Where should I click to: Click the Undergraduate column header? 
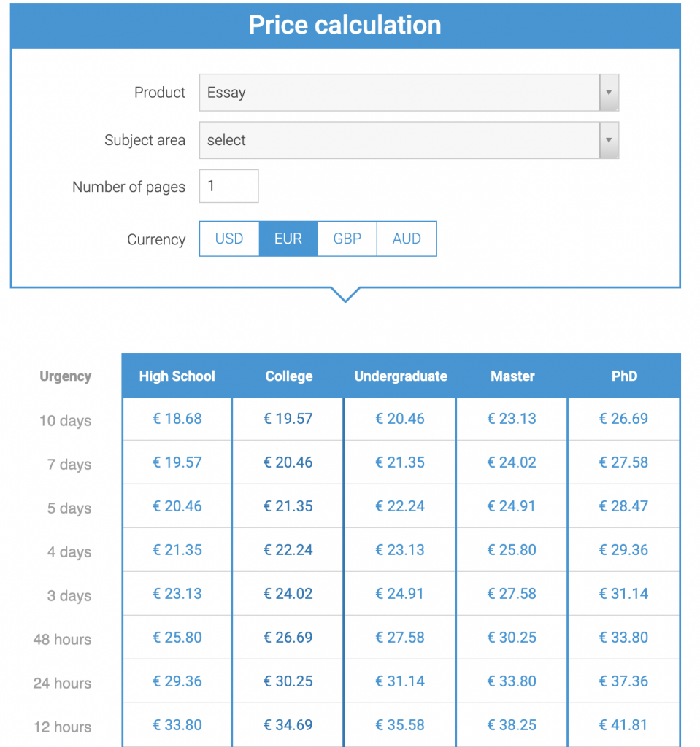tap(400, 376)
